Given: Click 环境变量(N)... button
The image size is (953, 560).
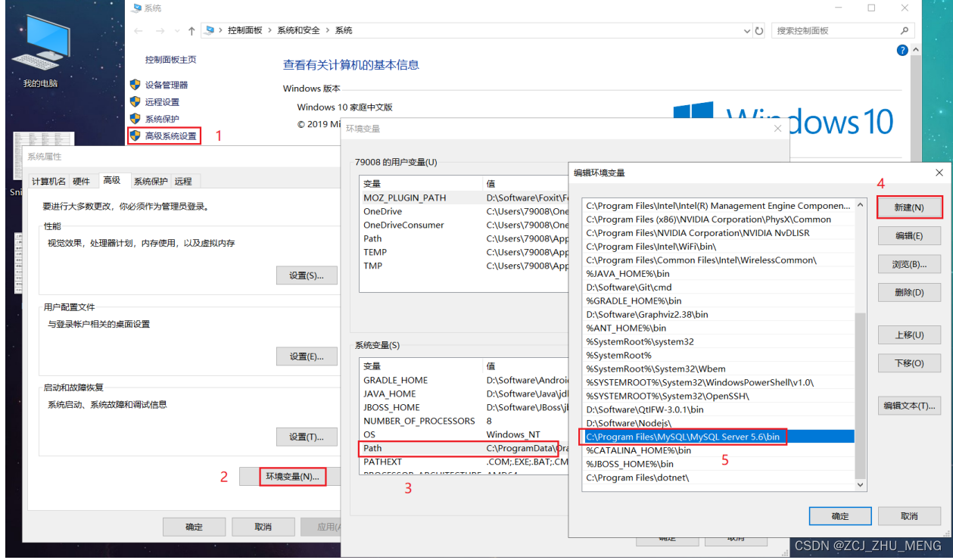Looking at the screenshot, I should [x=293, y=477].
